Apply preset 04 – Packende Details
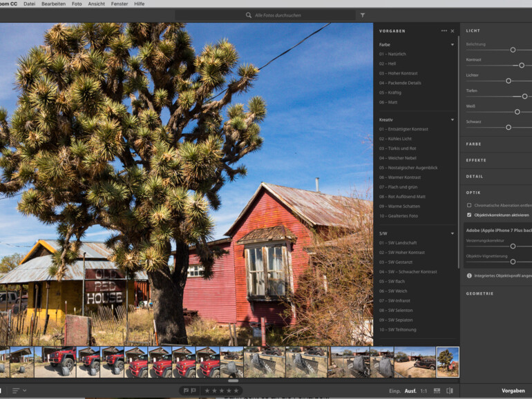The image size is (532, 399). point(400,83)
